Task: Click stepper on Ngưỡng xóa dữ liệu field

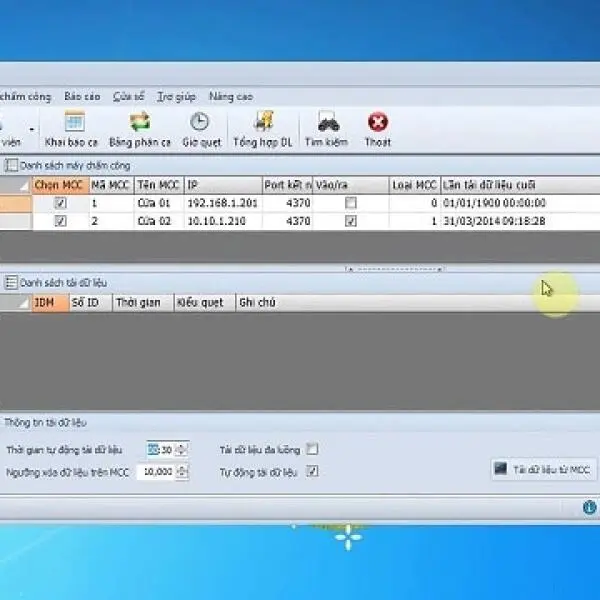Action: click(181, 472)
